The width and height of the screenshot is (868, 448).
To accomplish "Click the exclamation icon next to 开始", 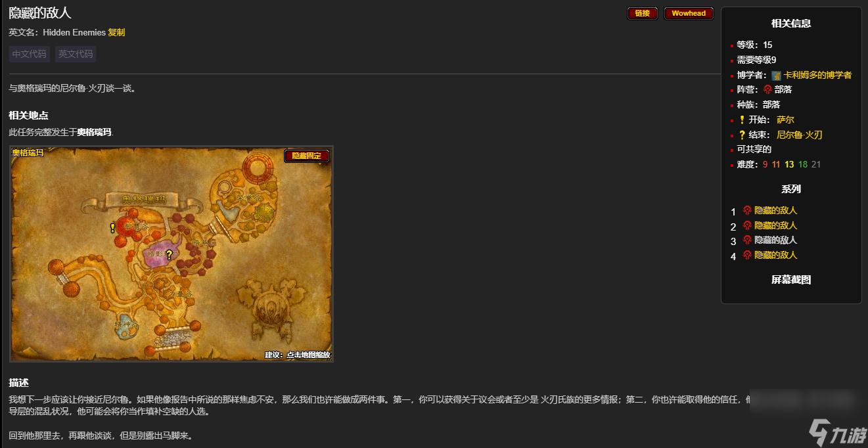I will [742, 120].
